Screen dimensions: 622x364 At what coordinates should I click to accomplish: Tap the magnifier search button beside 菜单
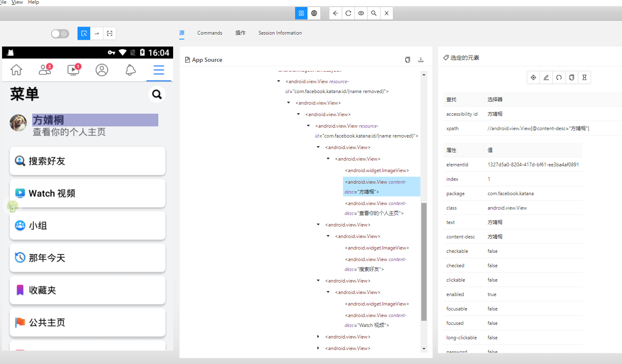157,95
